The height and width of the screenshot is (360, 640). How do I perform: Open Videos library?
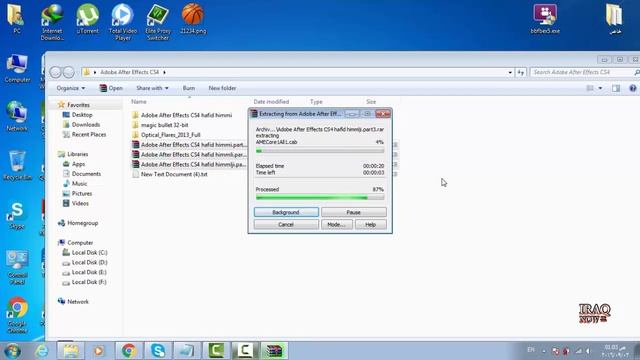point(76,203)
